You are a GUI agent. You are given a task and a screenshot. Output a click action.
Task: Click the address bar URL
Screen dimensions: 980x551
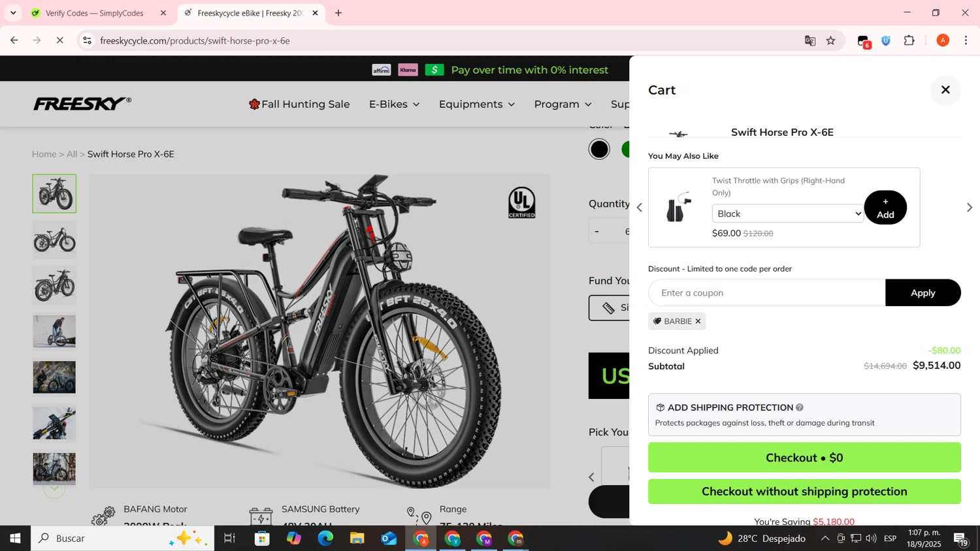click(x=195, y=40)
